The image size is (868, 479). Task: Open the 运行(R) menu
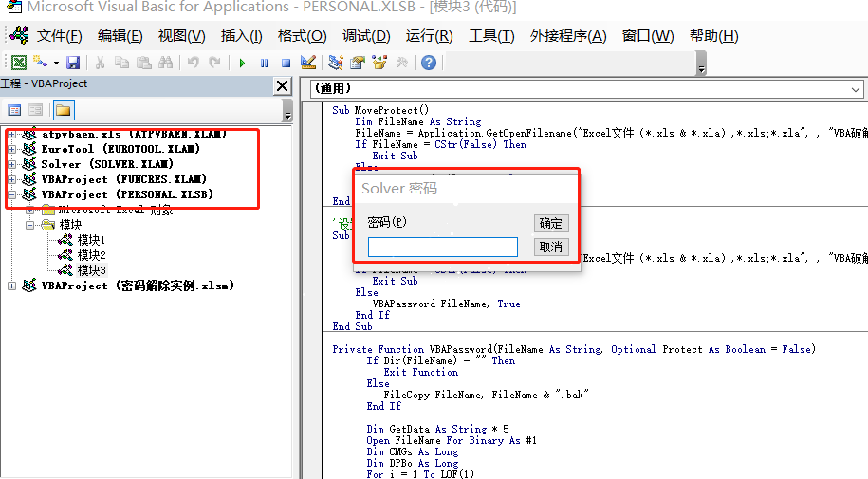tap(429, 37)
